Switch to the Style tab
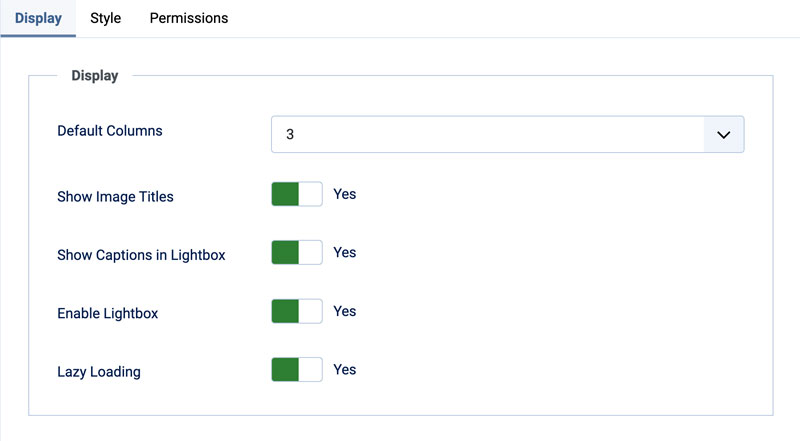This screenshot has height=441, width=800. click(x=105, y=18)
